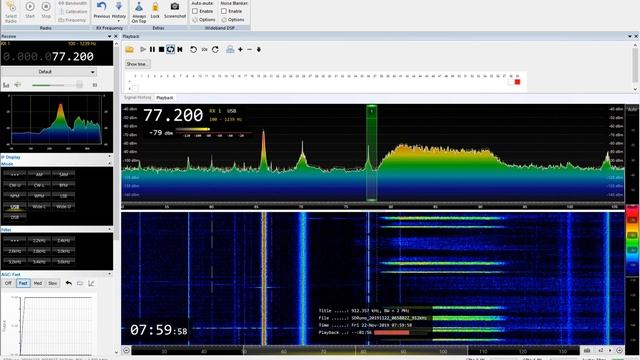Click zoom-out circle left of frequency bar
640x360 pixels.
127,350
